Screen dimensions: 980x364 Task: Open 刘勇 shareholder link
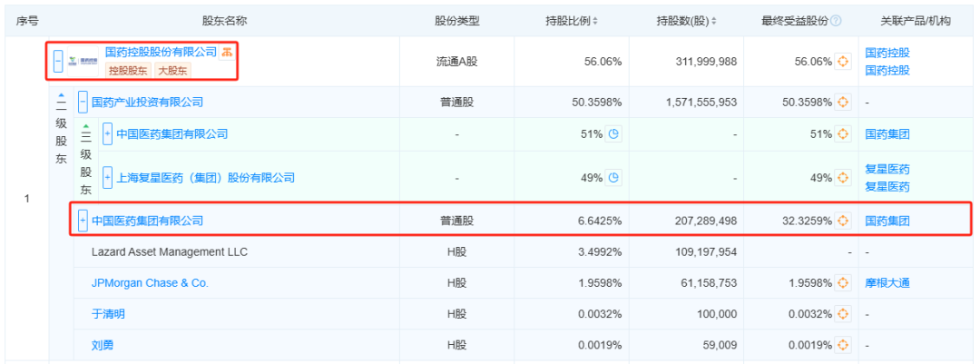click(103, 345)
